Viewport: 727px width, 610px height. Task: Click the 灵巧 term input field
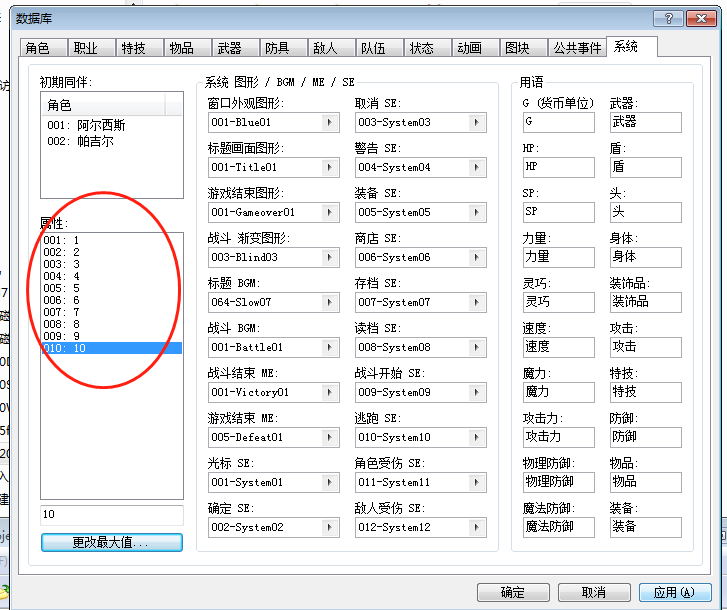[558, 302]
